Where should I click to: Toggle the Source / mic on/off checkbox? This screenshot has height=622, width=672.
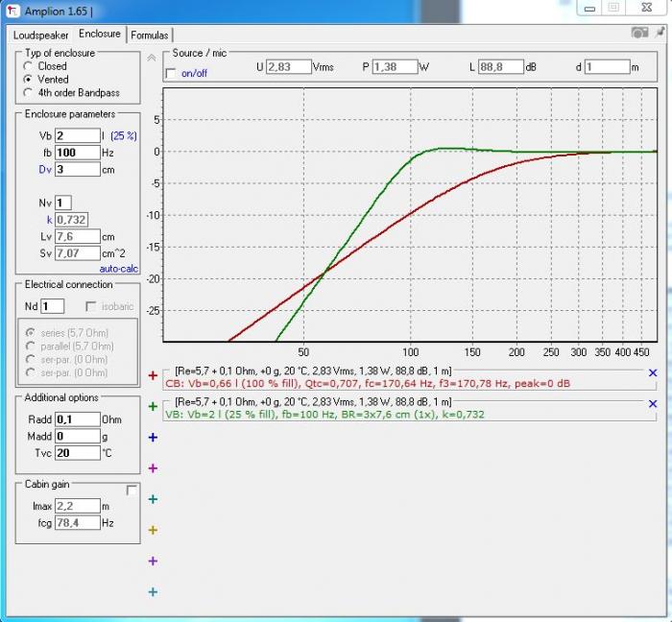click(171, 74)
